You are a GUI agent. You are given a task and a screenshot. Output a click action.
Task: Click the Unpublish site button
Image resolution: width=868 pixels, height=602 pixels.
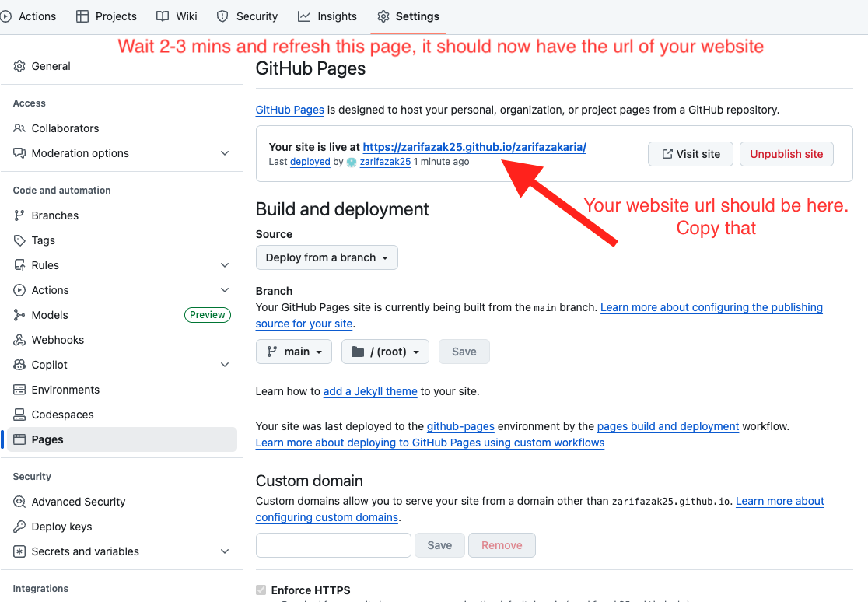786,154
